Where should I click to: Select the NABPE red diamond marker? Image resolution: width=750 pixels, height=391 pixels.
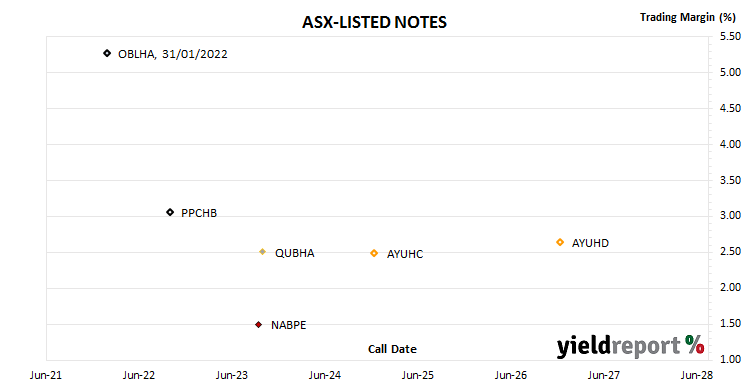(x=258, y=325)
